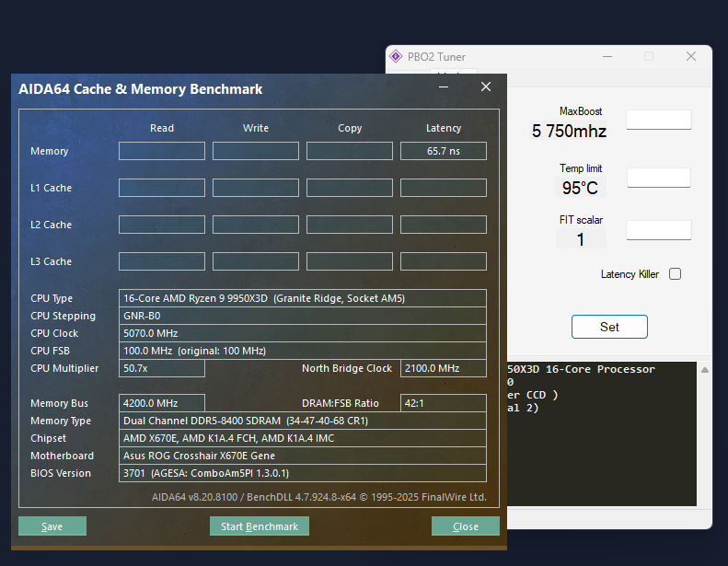Click the L1 Cache Read result box
This screenshot has width=728, height=566.
(162, 188)
